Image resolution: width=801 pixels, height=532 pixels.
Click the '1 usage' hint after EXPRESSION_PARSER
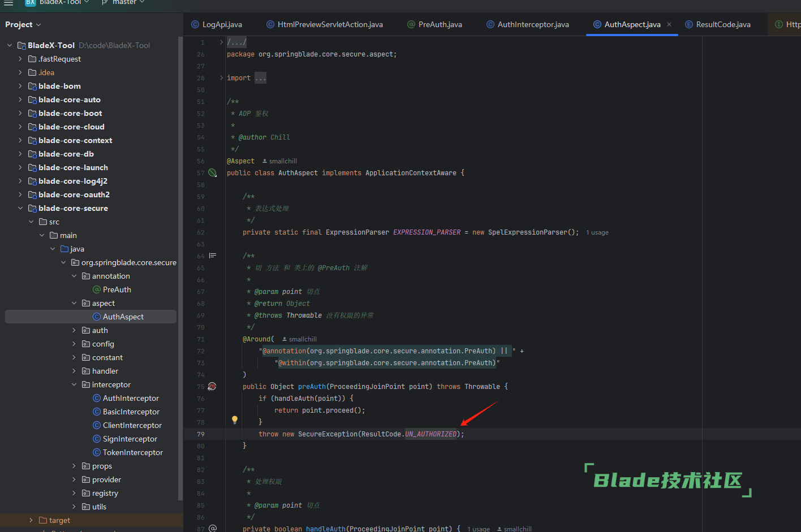(597, 232)
